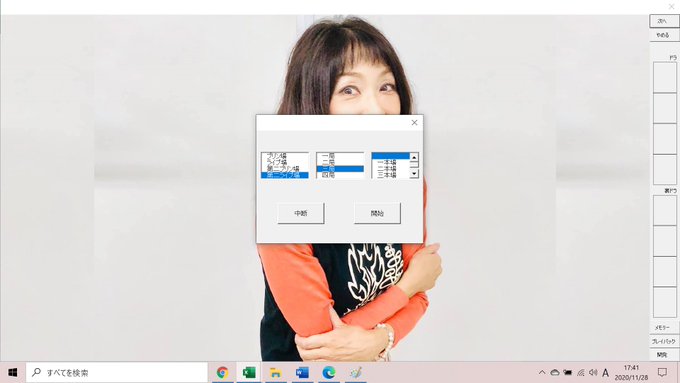Click the volume speaker tray icon
The width and height of the screenshot is (680, 383).
593,373
